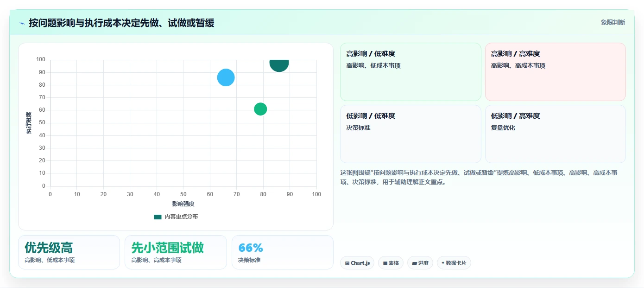Click the 数据卡片 tag chip

[x=454, y=263]
